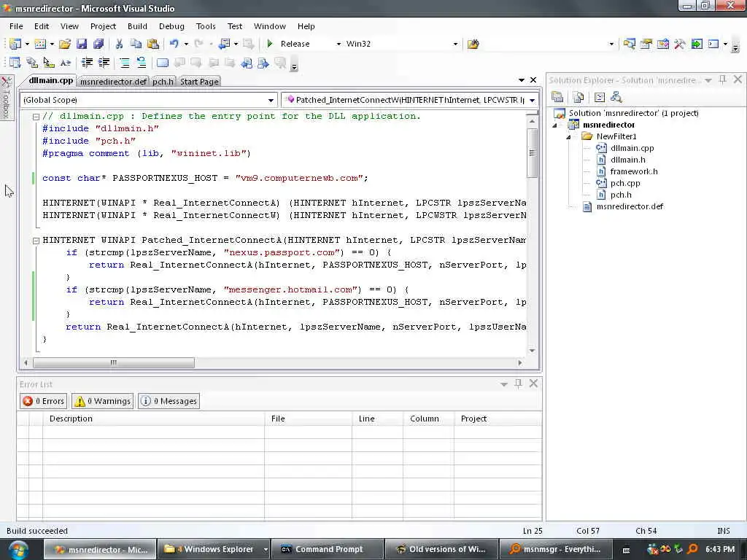Switch to the Start Page tab

199,82
